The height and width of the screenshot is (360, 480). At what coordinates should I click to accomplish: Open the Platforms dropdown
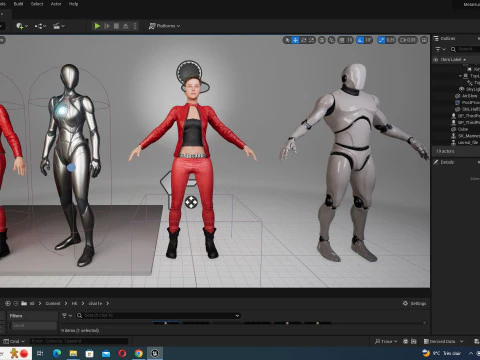click(164, 26)
